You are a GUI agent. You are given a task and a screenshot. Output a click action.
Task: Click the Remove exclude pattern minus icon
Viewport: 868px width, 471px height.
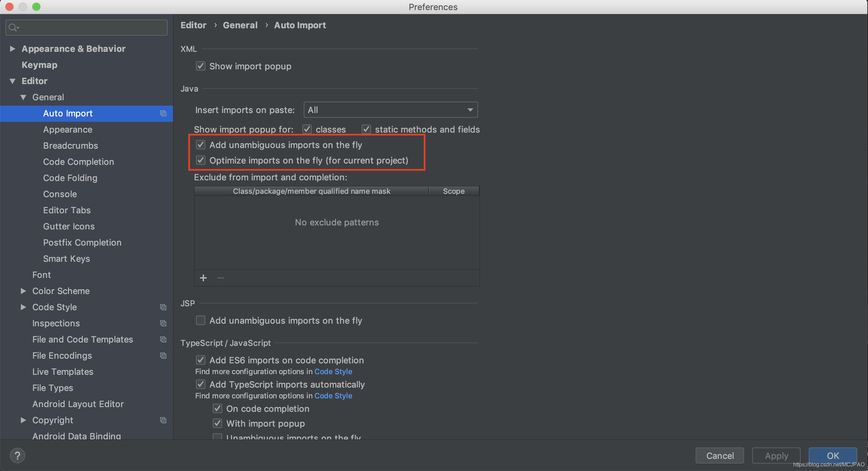221,277
